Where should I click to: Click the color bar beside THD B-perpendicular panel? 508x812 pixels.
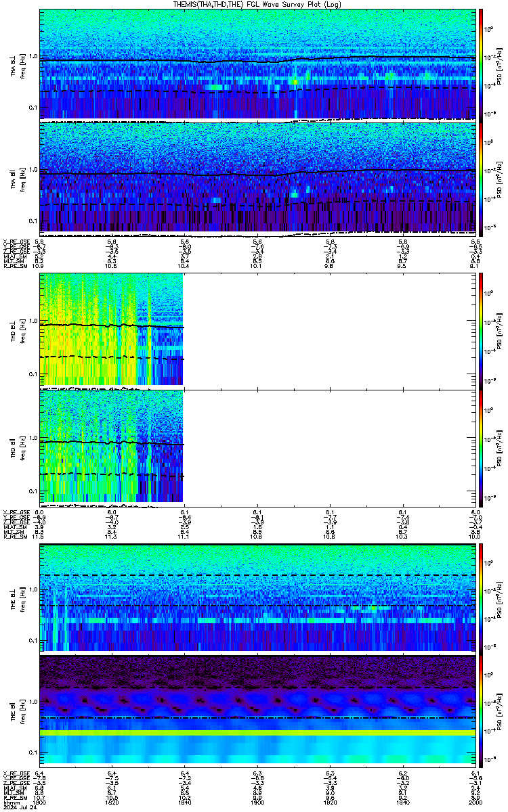pyautogui.click(x=482, y=330)
